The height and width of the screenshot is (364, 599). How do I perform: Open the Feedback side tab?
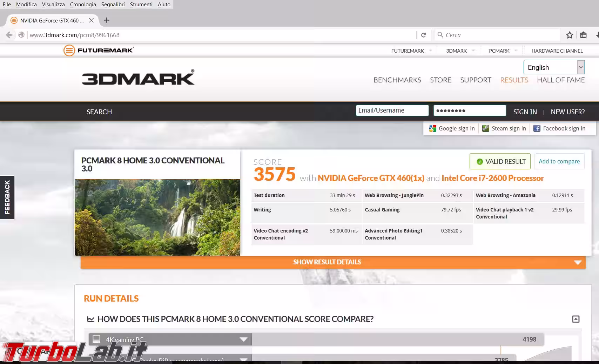(7, 197)
